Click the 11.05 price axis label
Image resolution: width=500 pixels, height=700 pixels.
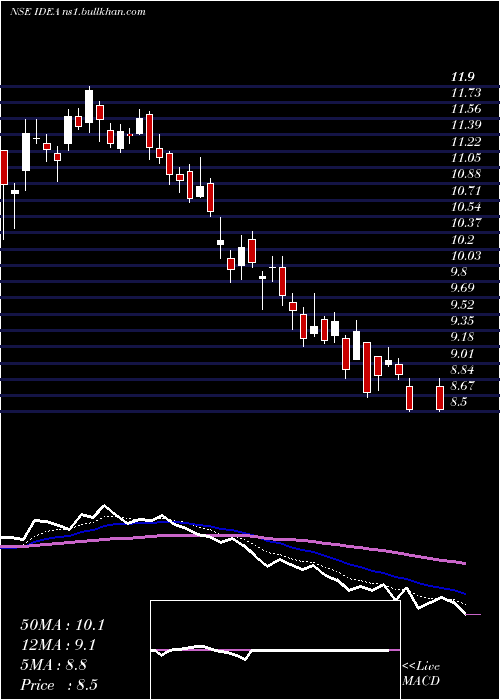(x=466, y=158)
